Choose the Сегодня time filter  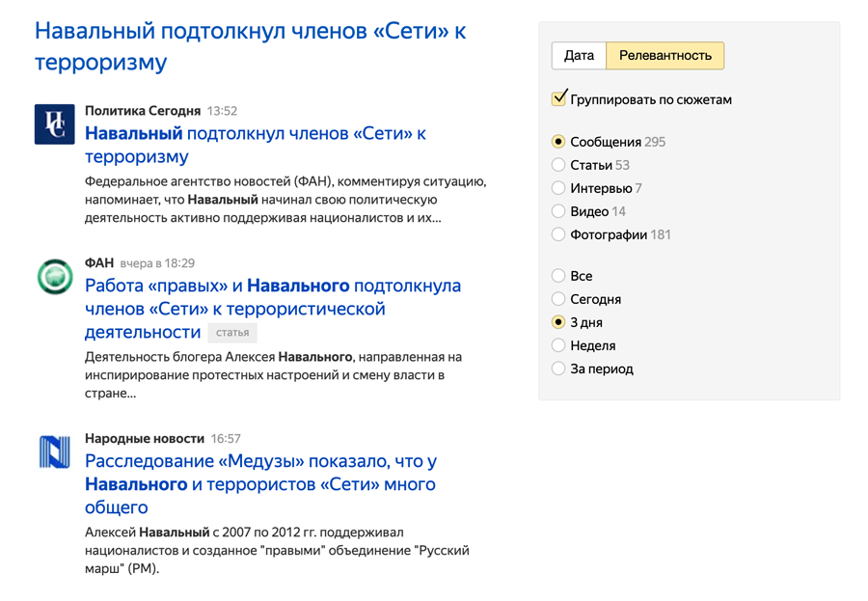click(x=558, y=299)
